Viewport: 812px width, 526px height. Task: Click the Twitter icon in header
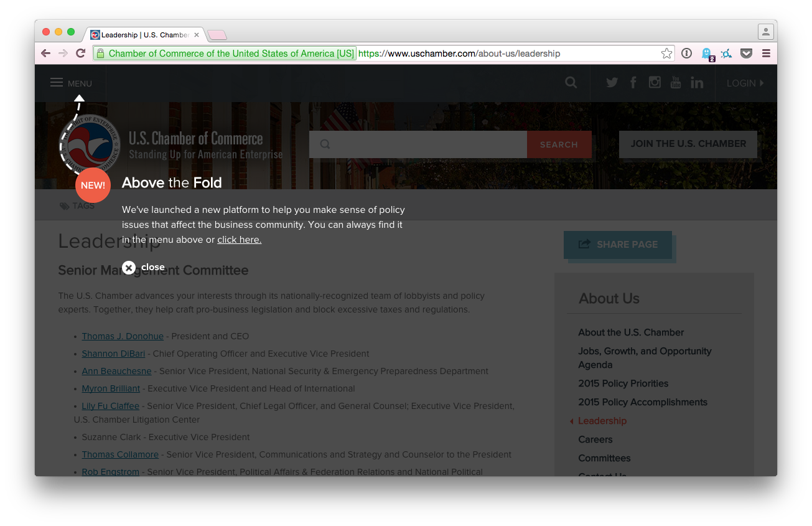(612, 83)
